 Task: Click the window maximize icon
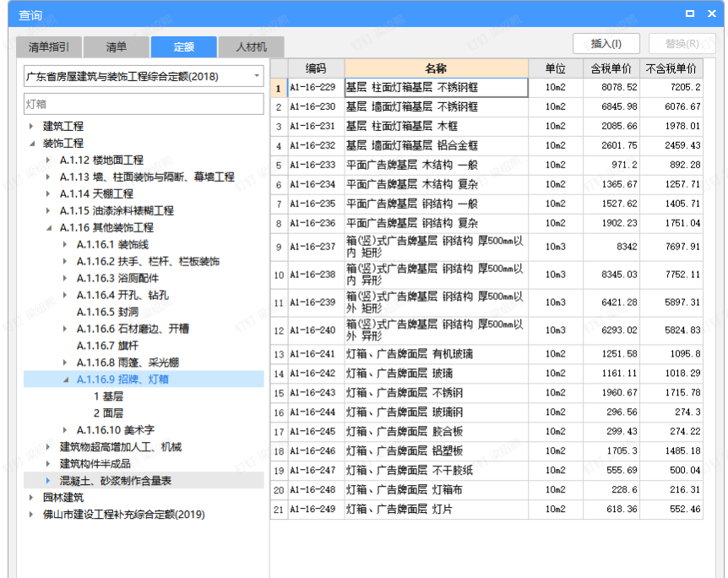[x=689, y=13]
